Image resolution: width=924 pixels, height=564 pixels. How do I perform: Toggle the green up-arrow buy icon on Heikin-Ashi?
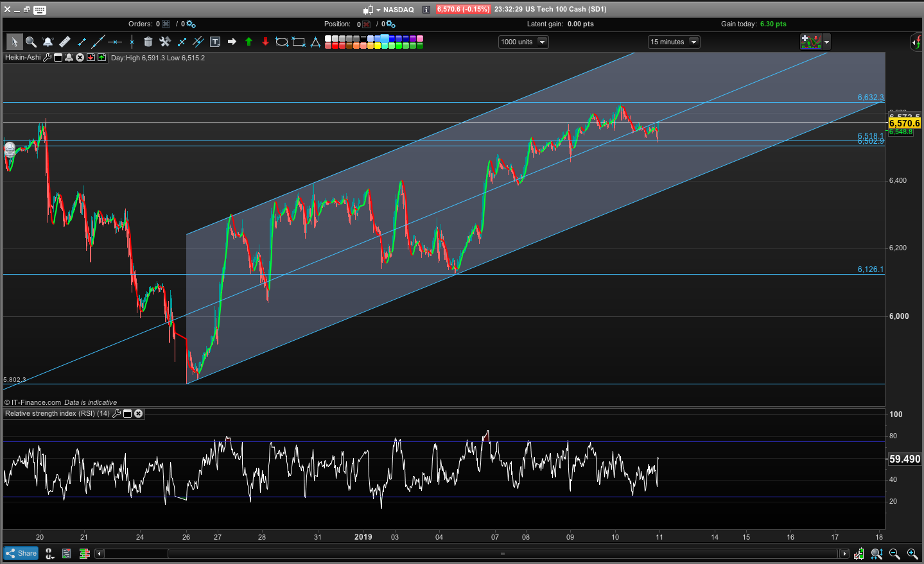[101, 57]
